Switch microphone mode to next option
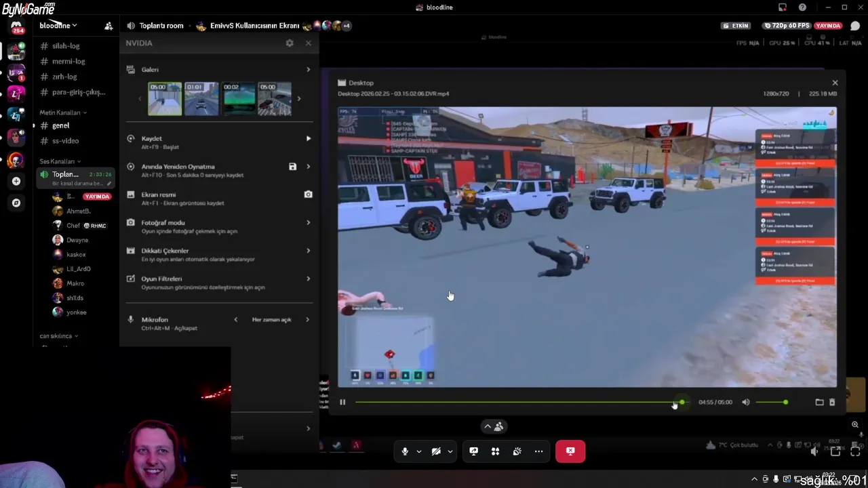The image size is (868, 488). 307,319
